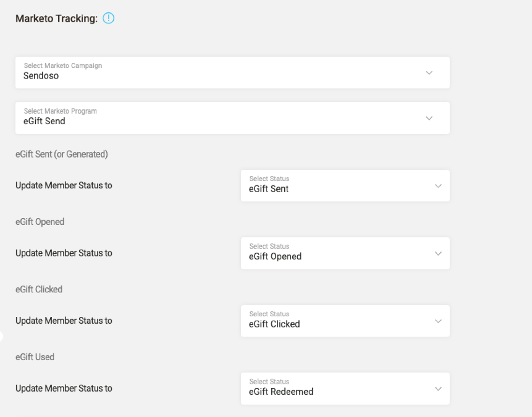Click the chevron arrow in the Marketo Campaign field
The height and width of the screenshot is (417, 532).
coord(429,73)
